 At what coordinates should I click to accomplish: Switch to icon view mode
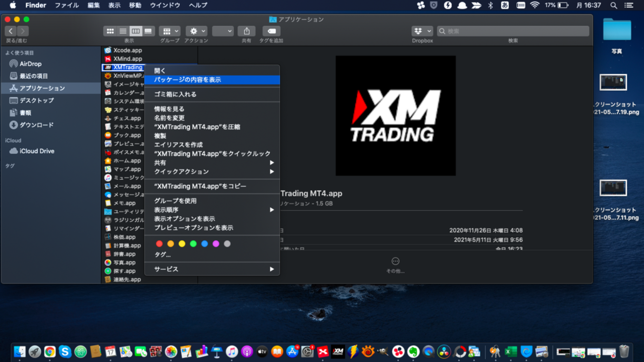(x=110, y=31)
